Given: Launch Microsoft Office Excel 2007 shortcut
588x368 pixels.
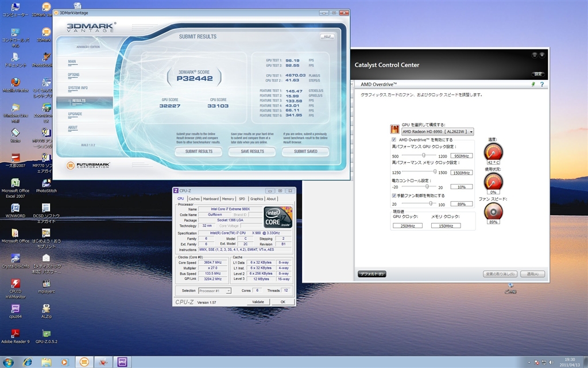Looking at the screenshot, I should [x=16, y=183].
